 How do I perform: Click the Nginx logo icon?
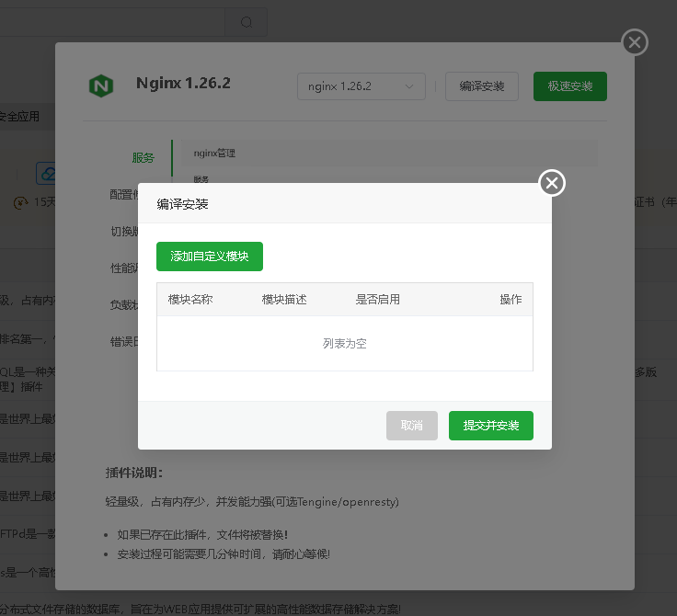tap(101, 86)
